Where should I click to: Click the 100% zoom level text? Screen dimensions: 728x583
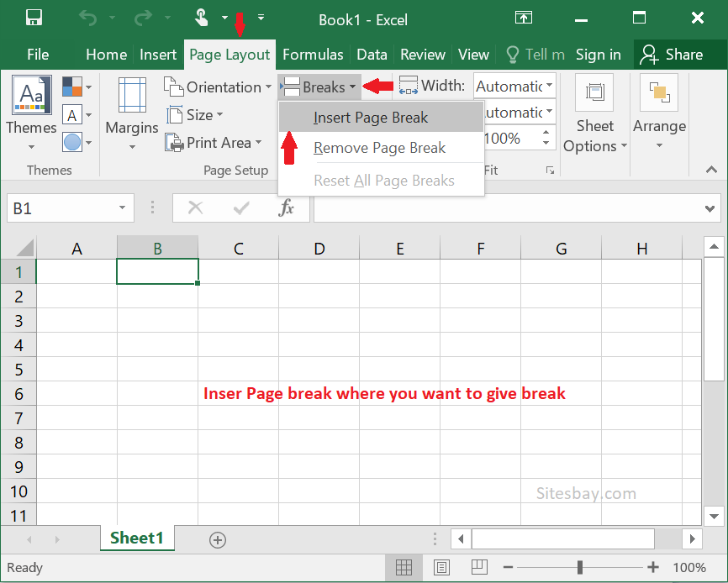689,567
